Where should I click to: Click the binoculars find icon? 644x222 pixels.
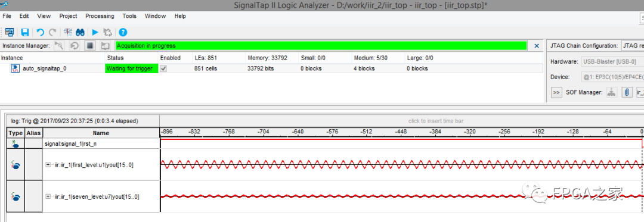80,32
